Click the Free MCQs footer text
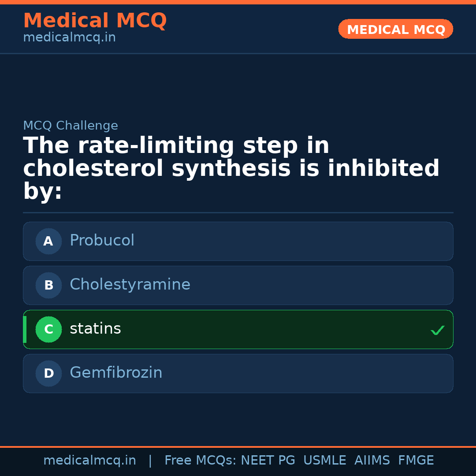The image size is (476, 476). click(x=201, y=461)
